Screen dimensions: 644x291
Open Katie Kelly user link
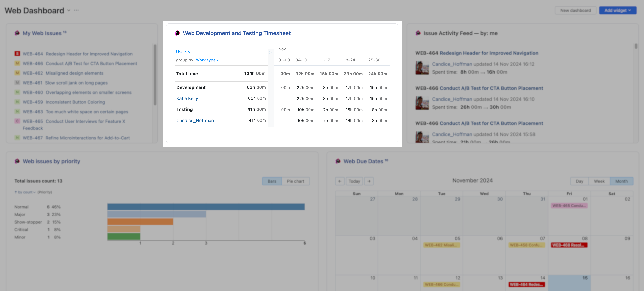click(x=187, y=98)
